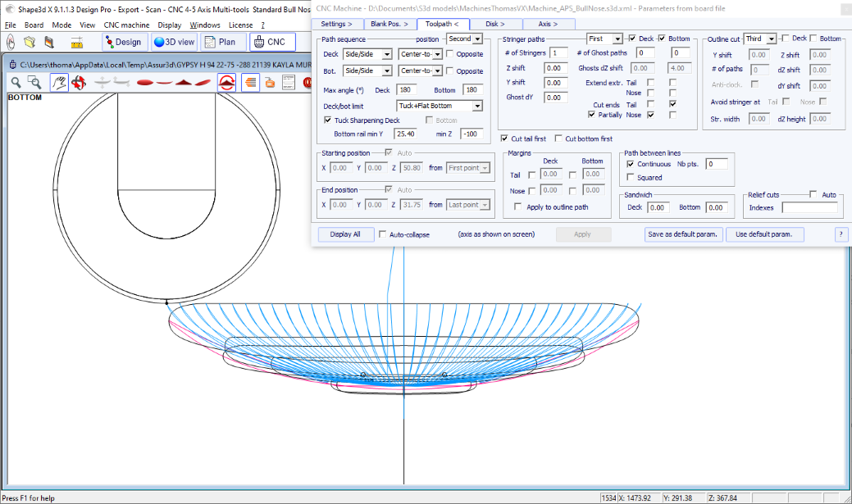The width and height of the screenshot is (852, 504).
Task: Click the orange toolpath lines icon
Action: pyautogui.click(x=250, y=82)
